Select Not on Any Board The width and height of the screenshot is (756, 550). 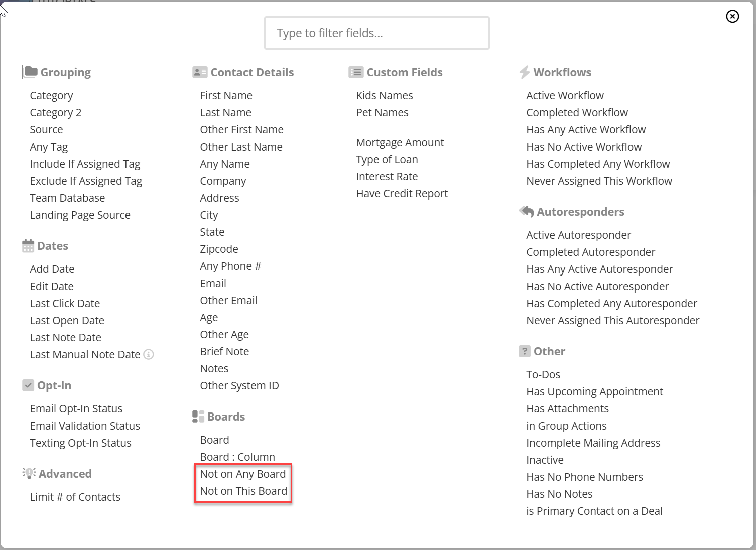(x=242, y=474)
